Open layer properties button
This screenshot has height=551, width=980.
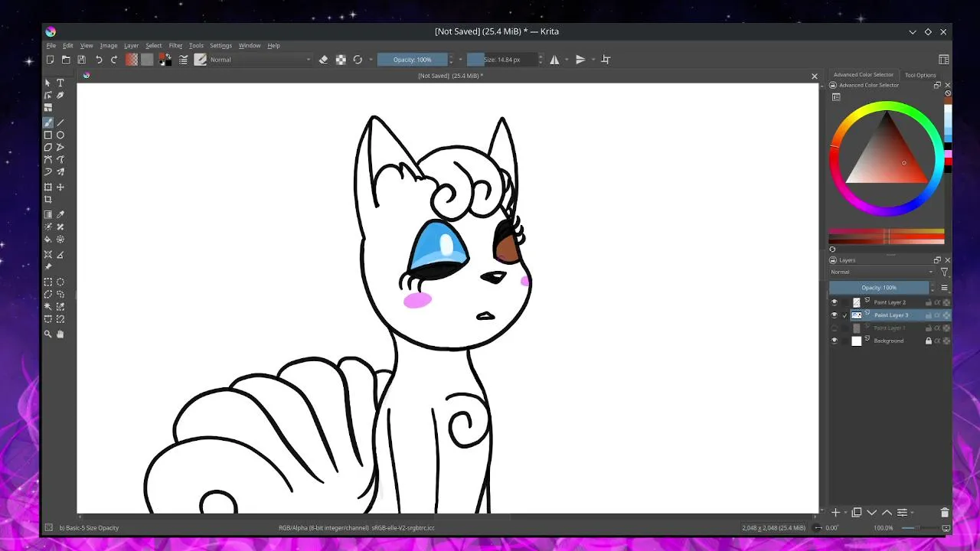pyautogui.click(x=902, y=513)
